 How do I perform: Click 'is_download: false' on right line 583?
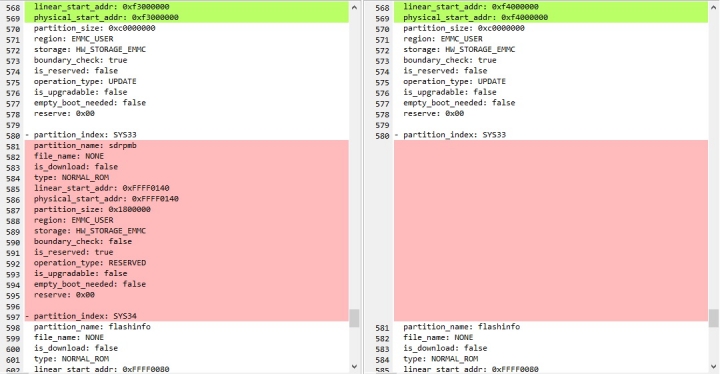click(445, 348)
